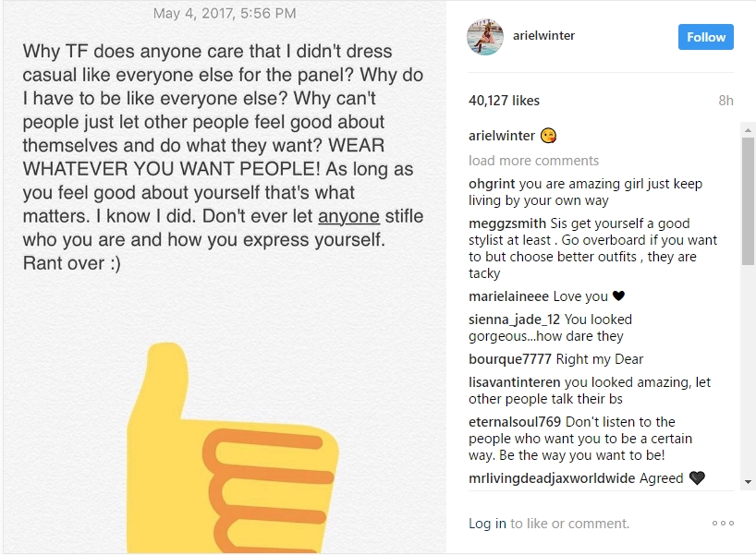Follow the arielwinter account
This screenshot has height=555, width=756.
coord(706,37)
